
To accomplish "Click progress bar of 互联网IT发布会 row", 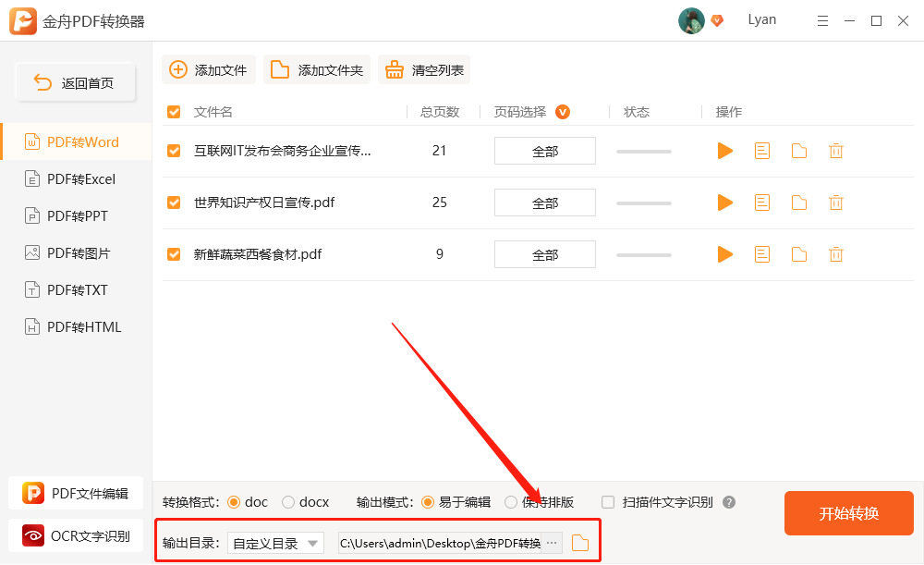I will (x=644, y=152).
